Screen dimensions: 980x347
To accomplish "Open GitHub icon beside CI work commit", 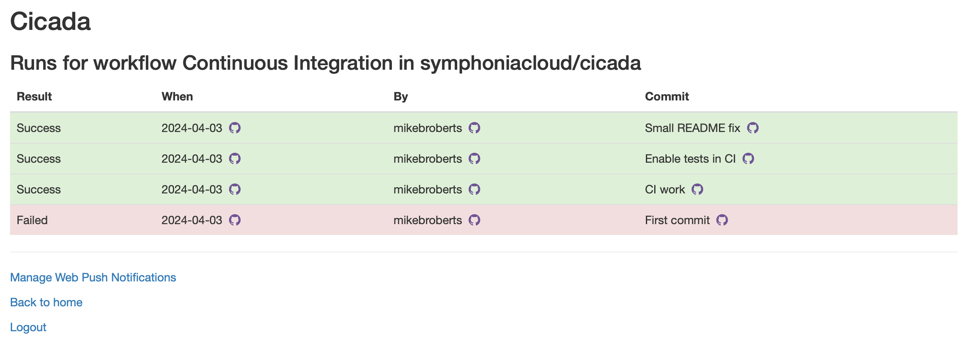I will (697, 189).
